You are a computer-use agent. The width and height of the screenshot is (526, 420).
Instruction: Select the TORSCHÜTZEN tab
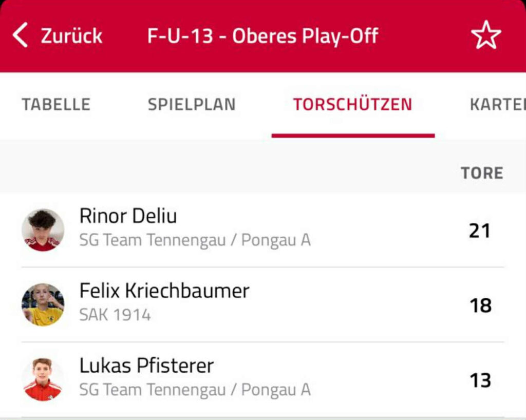pyautogui.click(x=352, y=104)
